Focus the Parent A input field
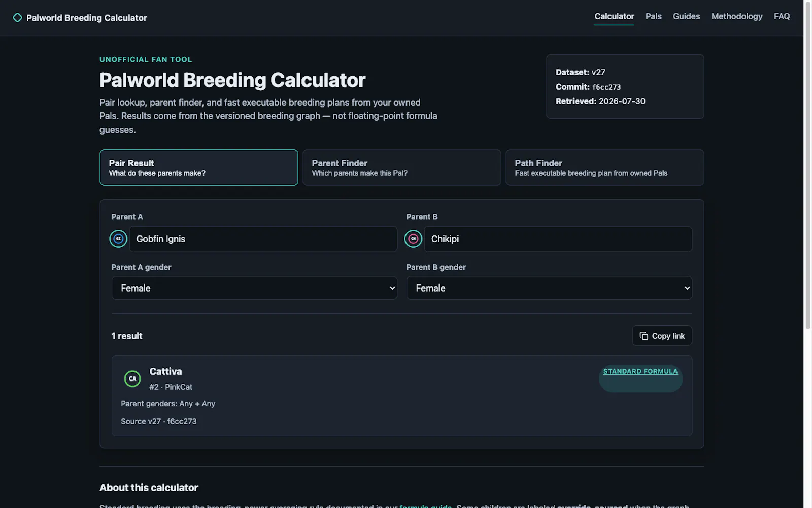The width and height of the screenshot is (812, 508). pos(263,239)
